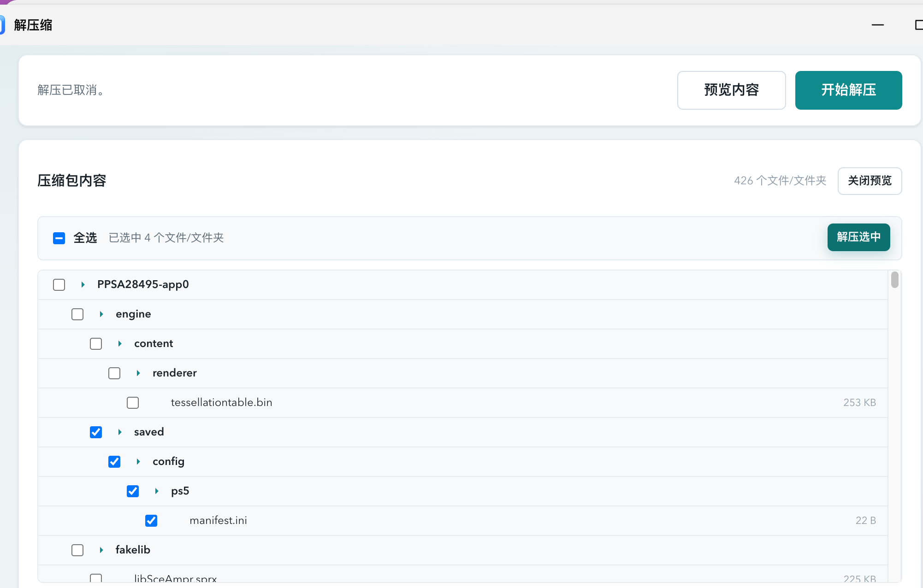Viewport: 923px width, 588px height.
Task: Click the 开始解压 button
Action: point(848,90)
